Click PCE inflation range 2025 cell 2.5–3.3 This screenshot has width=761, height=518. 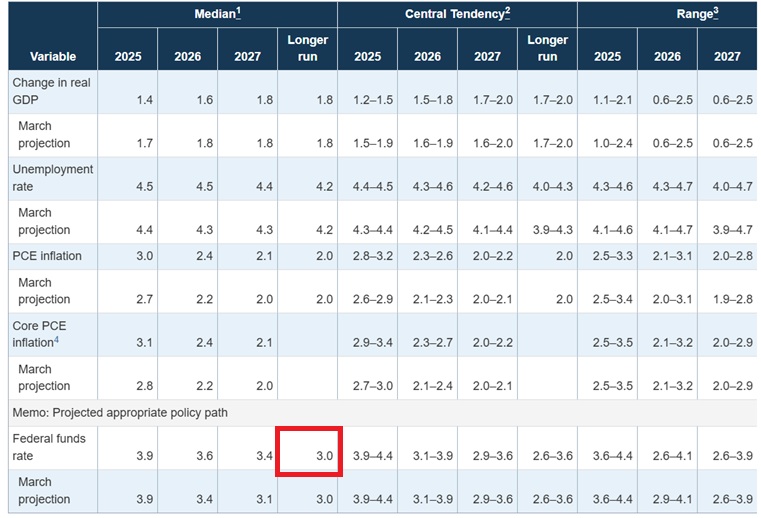[612, 256]
